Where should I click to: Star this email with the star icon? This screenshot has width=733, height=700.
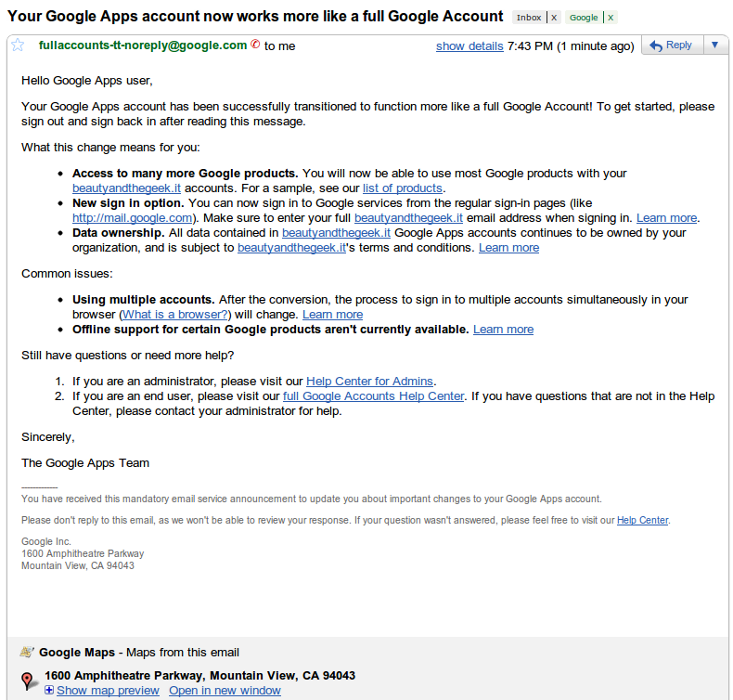pos(17,45)
